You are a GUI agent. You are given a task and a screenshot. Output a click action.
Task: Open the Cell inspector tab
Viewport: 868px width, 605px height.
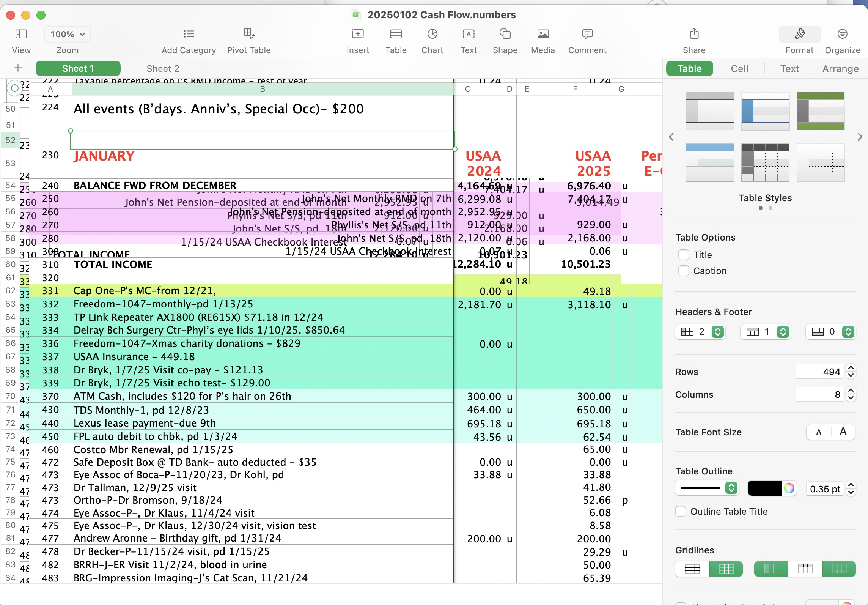pos(739,68)
